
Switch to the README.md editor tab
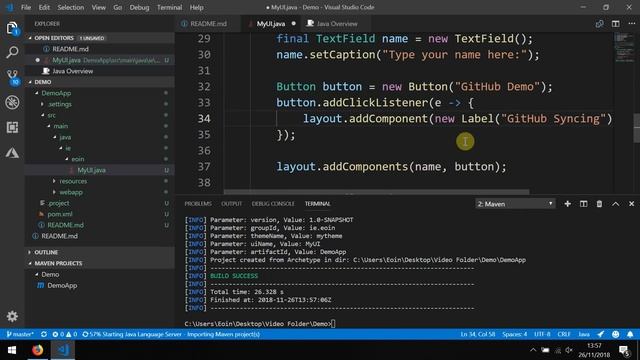[x=208, y=24]
